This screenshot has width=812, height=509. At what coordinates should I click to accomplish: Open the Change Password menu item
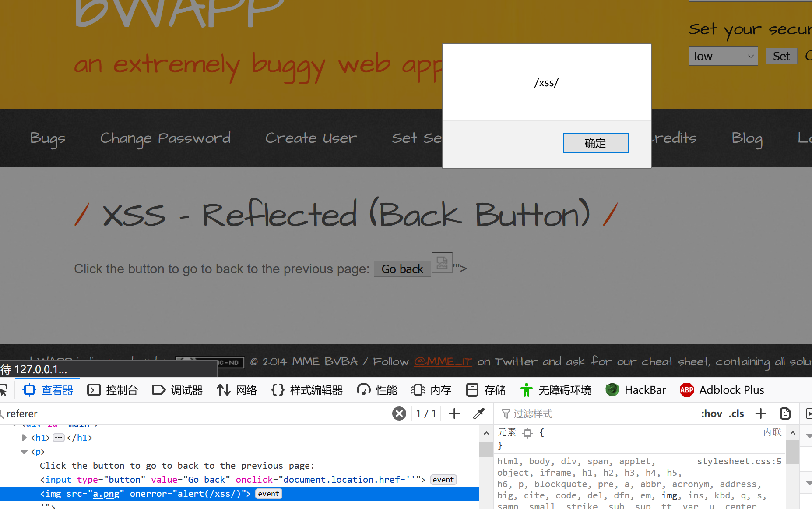tap(165, 139)
